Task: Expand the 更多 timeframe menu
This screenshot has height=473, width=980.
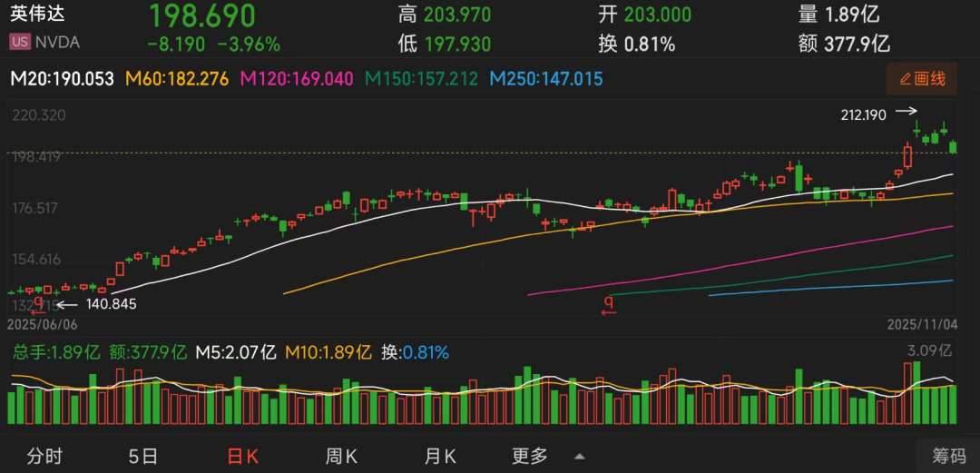Action: tap(530, 455)
